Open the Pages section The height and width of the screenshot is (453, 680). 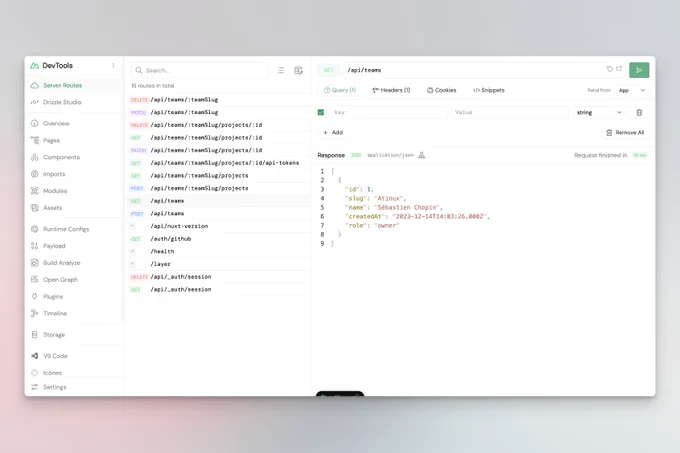click(x=74, y=140)
